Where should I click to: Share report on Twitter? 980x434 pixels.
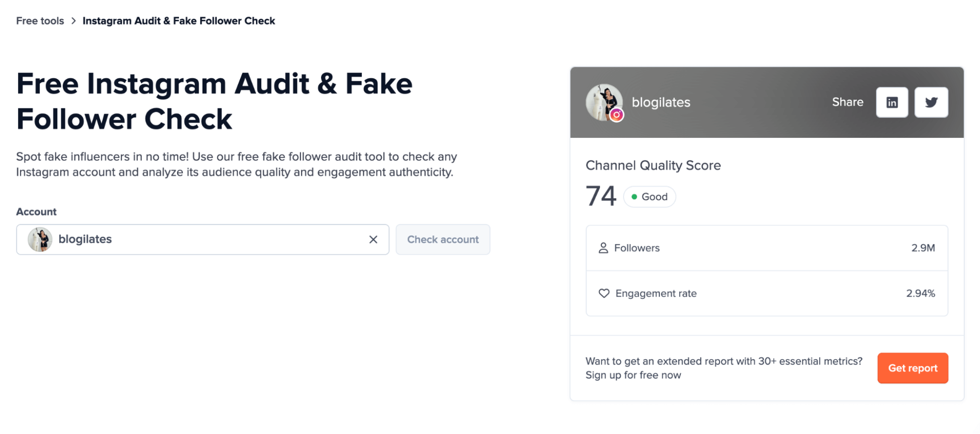click(x=931, y=102)
